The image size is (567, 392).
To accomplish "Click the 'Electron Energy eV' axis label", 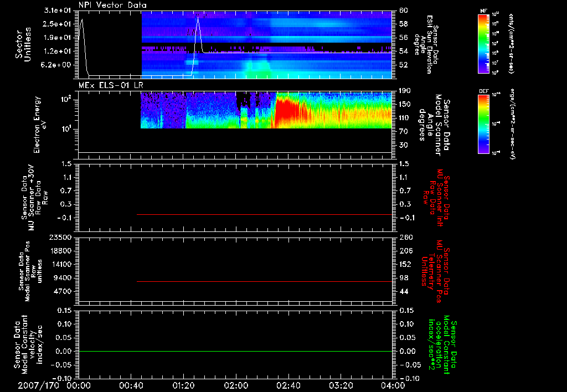I will coord(40,125).
